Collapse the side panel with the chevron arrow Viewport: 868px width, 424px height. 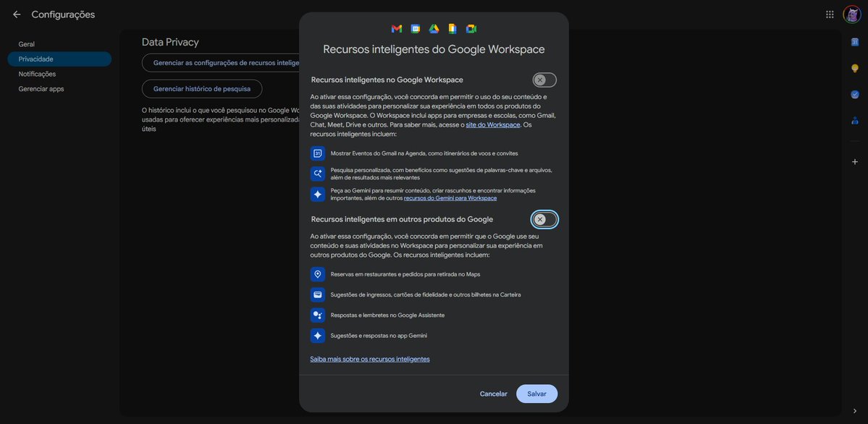(855, 411)
